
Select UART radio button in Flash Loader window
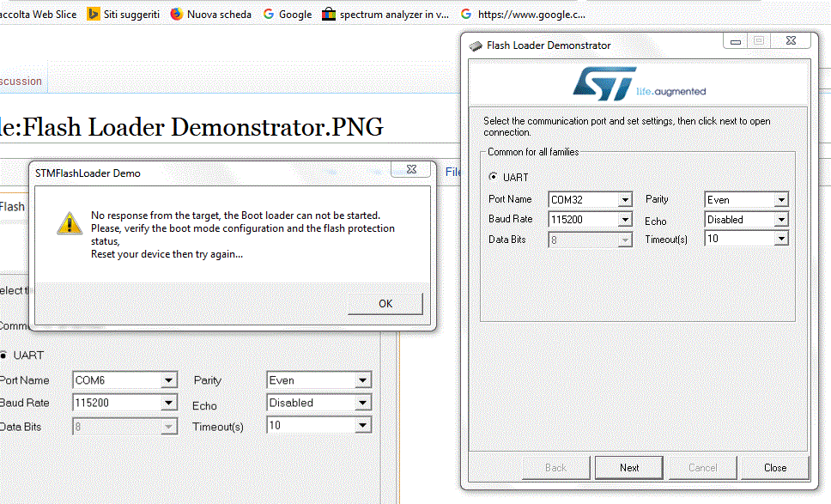(x=493, y=177)
